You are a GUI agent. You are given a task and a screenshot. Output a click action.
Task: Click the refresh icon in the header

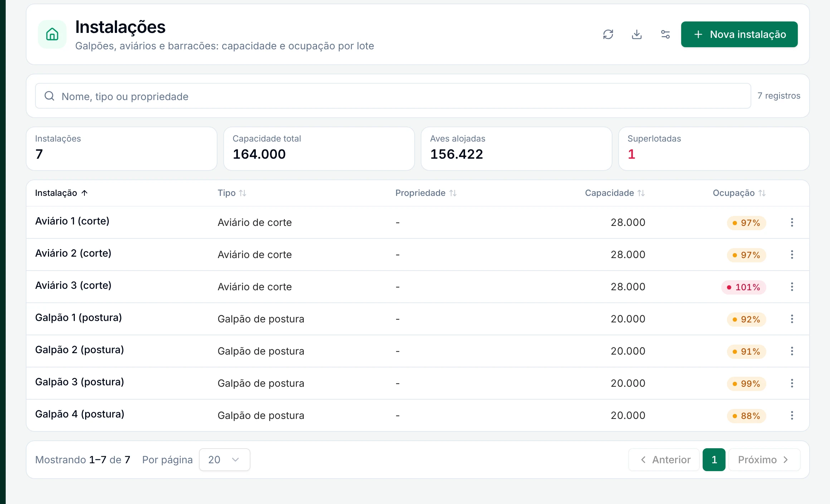pyautogui.click(x=608, y=34)
